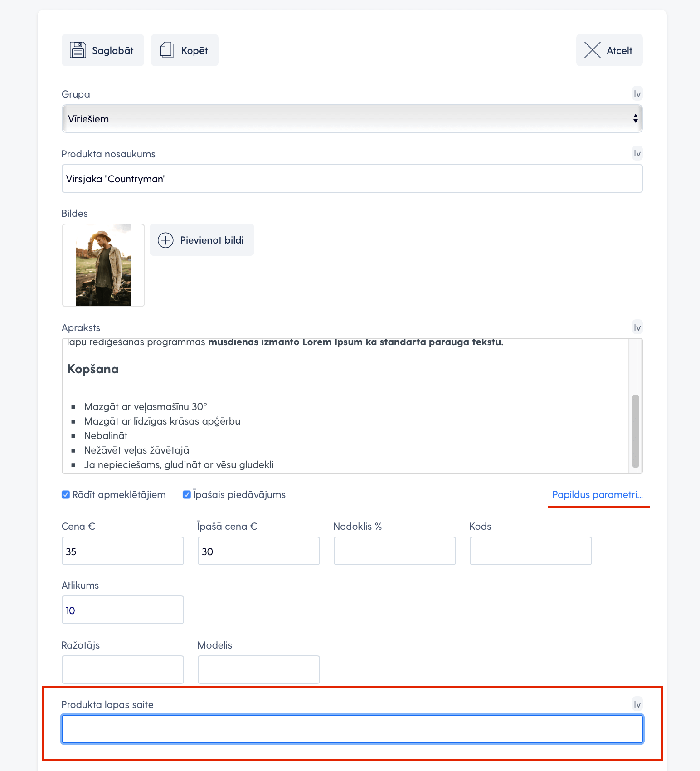Click the Apraksts editor scrollbar thumb

(x=636, y=431)
